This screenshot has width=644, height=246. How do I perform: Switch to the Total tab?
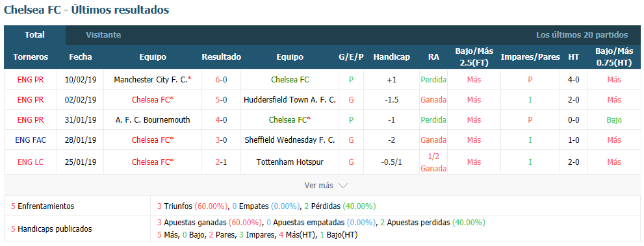tap(34, 35)
